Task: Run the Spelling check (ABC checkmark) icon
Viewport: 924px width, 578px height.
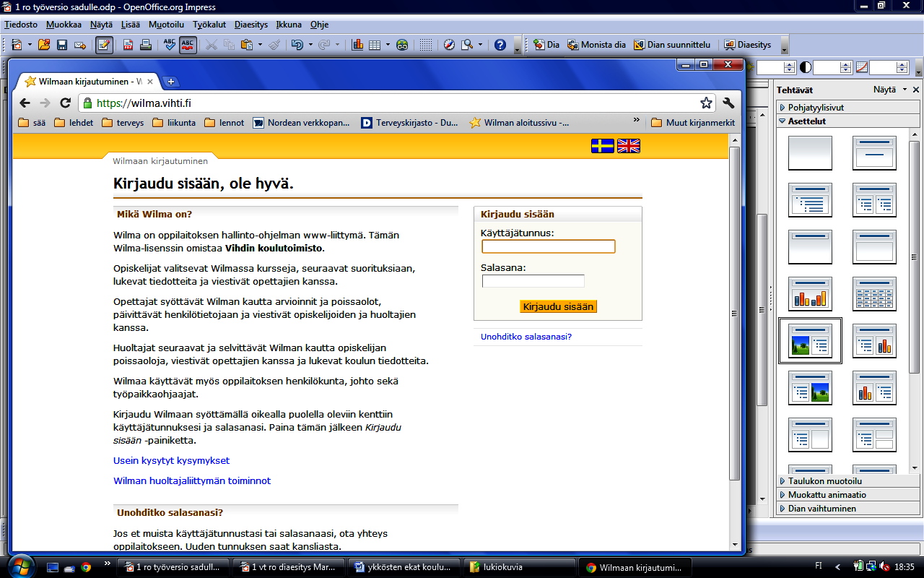Action: (170, 45)
